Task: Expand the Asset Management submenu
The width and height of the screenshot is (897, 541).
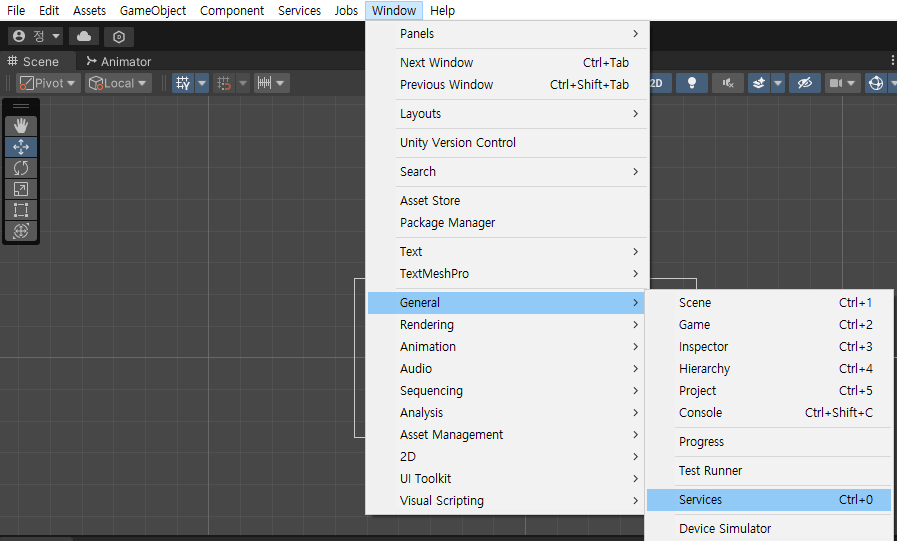Action: [x=507, y=435]
